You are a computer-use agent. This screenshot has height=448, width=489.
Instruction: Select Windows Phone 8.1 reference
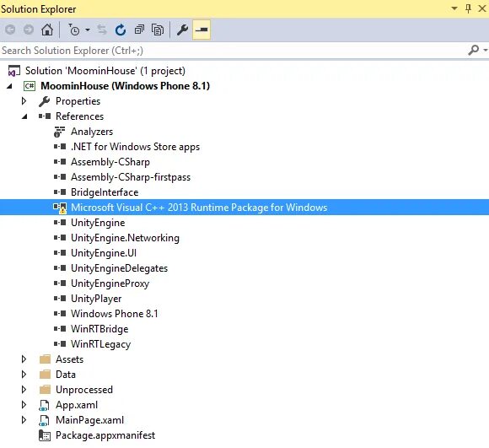[x=114, y=314]
